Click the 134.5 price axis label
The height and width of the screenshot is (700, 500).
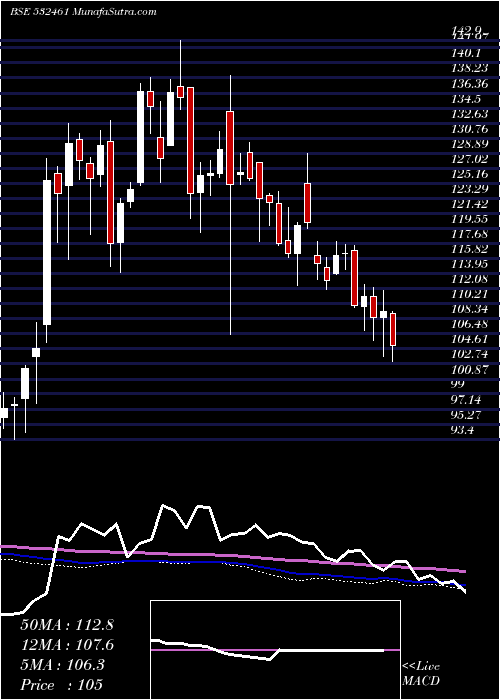click(465, 99)
